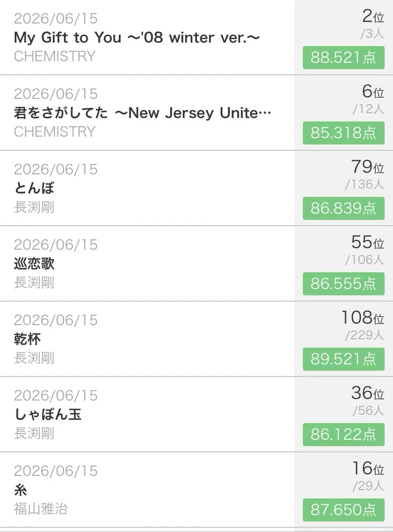Viewport: 393px width, 532px height.
Task: Open the 君をさがしてた song entry
Action: pyautogui.click(x=196, y=113)
